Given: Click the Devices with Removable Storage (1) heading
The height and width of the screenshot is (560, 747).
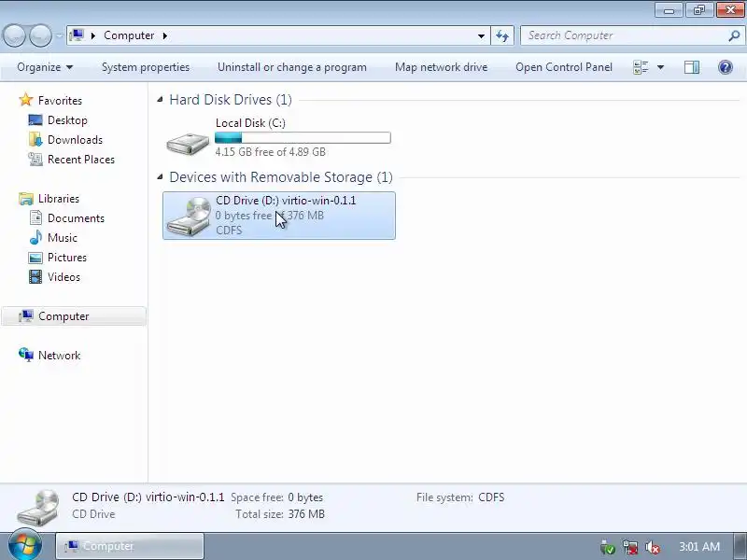Looking at the screenshot, I should pyautogui.click(x=281, y=177).
